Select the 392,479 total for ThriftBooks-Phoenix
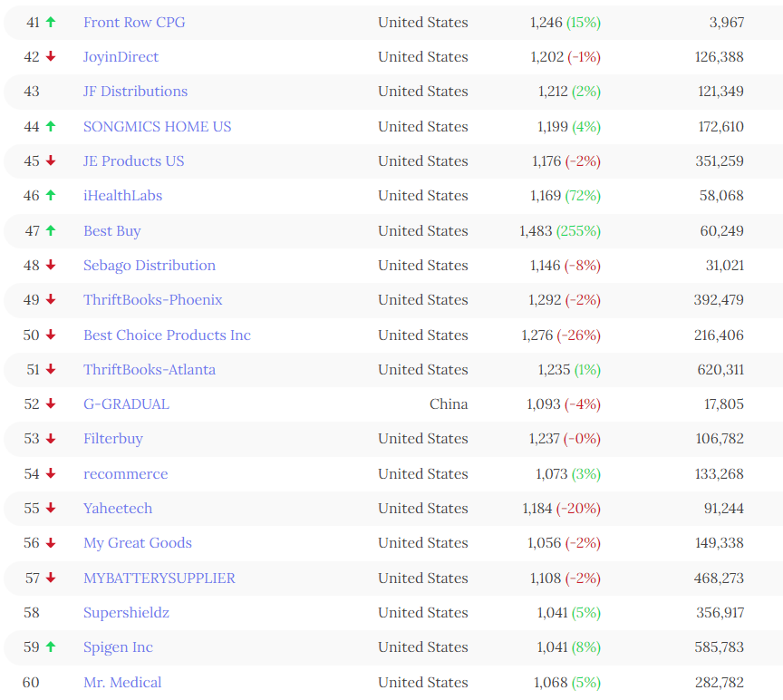The height and width of the screenshot is (700, 783). pos(719,300)
